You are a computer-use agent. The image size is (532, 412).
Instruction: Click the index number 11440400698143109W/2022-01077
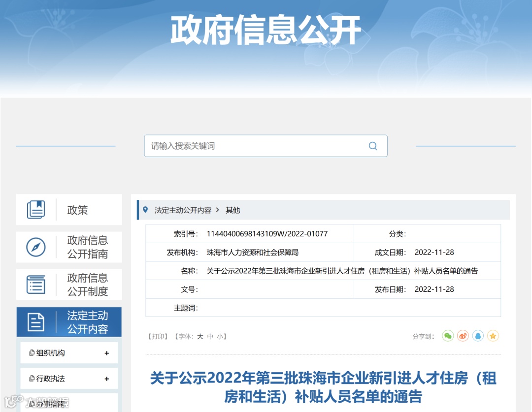[x=267, y=234]
